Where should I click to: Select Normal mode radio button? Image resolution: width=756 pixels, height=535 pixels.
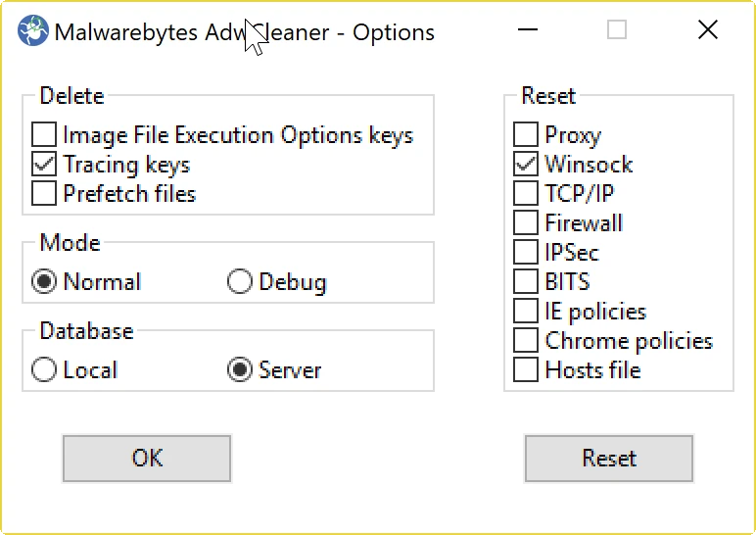44,282
